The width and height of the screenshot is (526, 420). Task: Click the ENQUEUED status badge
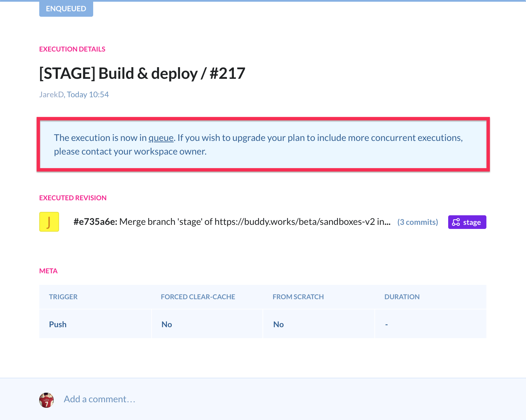coord(66,9)
